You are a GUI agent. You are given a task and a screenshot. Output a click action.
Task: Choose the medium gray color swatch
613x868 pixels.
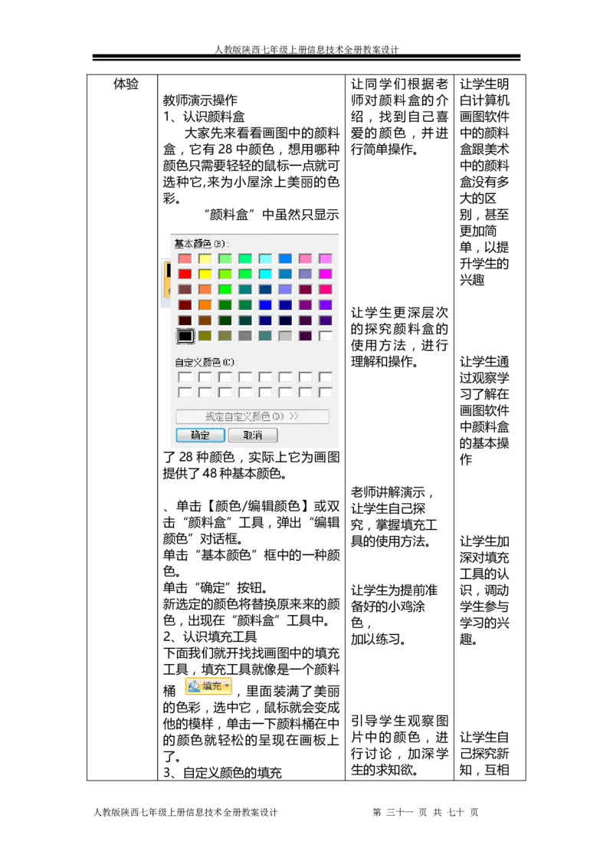[x=245, y=336]
